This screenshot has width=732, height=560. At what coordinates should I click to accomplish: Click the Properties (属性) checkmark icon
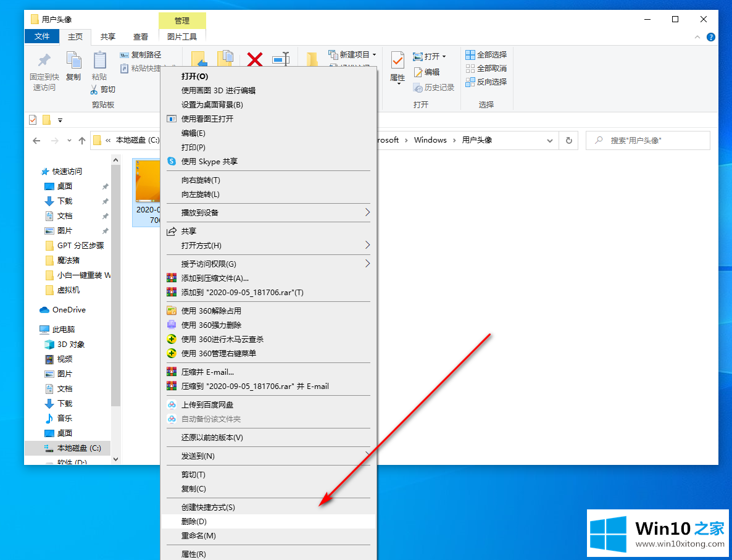point(397,61)
